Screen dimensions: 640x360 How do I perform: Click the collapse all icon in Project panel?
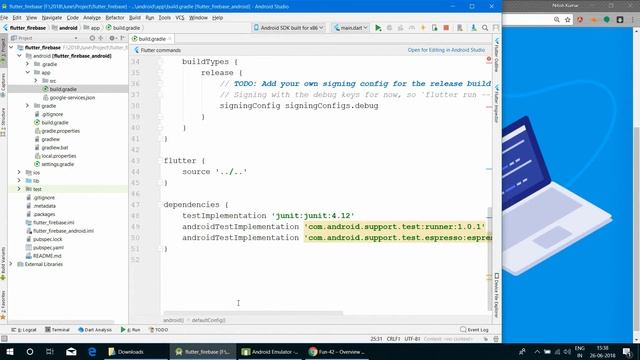tap(101, 38)
